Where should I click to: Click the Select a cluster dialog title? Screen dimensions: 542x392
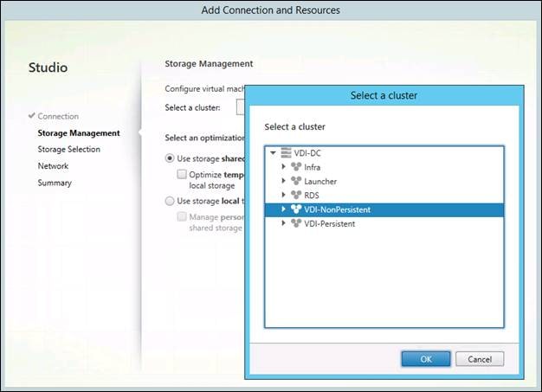click(x=384, y=95)
